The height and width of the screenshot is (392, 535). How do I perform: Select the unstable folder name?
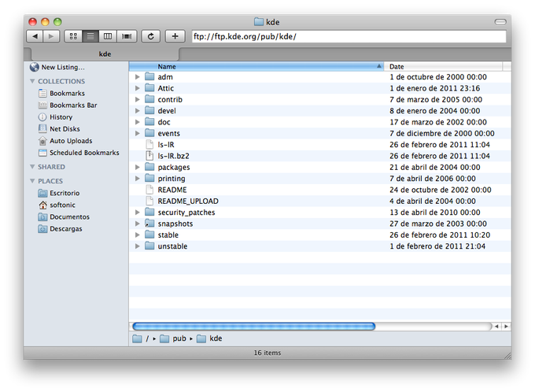click(172, 246)
